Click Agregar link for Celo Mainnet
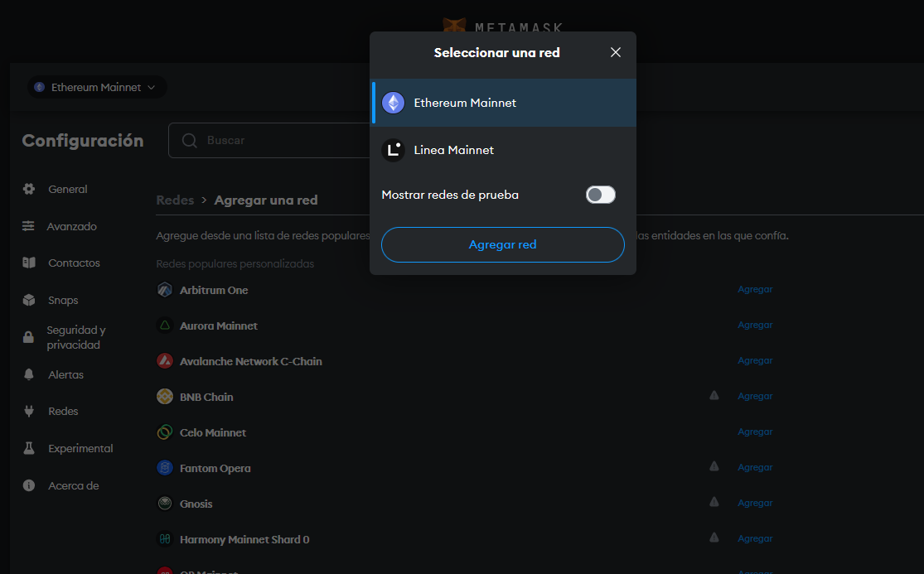The image size is (924, 574). (755, 432)
